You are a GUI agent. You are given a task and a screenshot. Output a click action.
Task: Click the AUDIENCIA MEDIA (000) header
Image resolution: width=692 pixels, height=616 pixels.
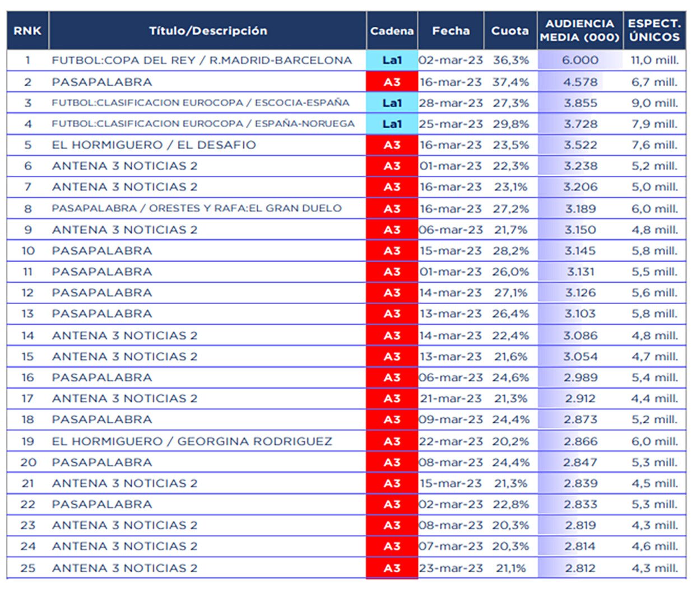coord(580,31)
